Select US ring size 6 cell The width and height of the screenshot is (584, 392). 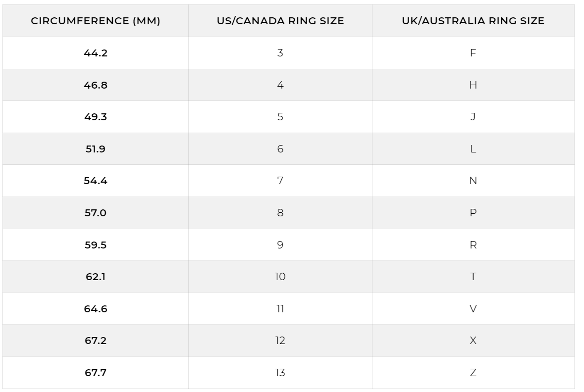pos(280,149)
